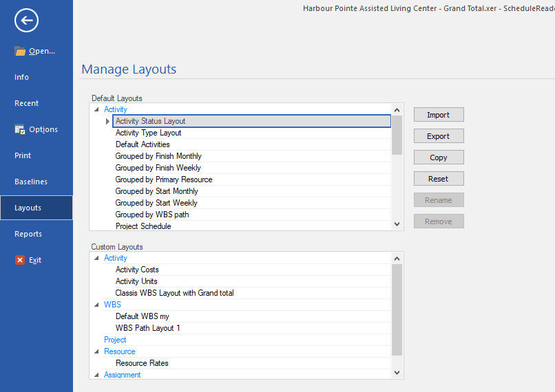Click row arrow beside Activity Status Layout

click(x=107, y=121)
